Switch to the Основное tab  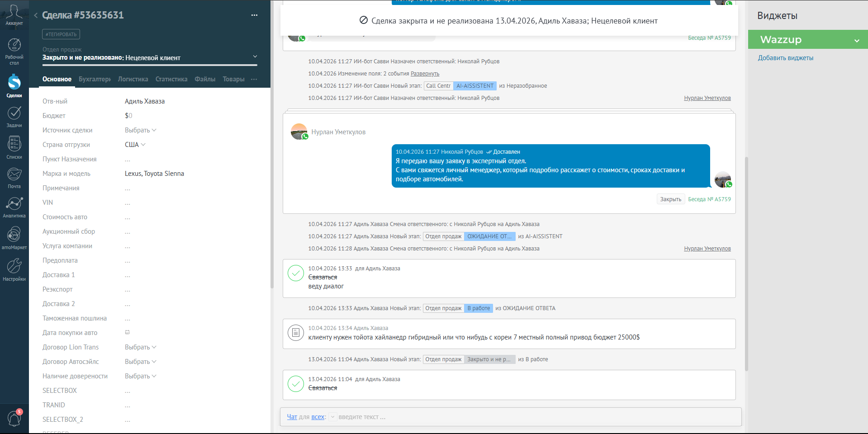pos(57,79)
